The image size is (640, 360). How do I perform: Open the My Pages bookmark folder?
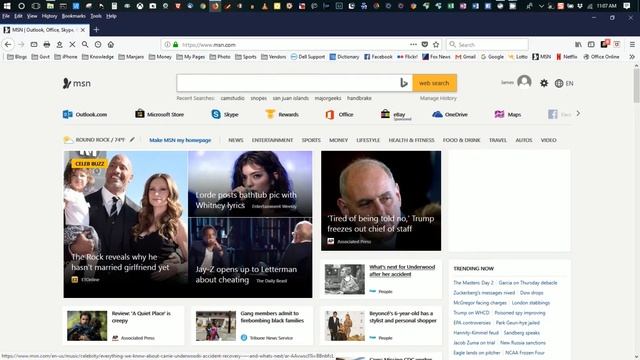[x=191, y=57]
